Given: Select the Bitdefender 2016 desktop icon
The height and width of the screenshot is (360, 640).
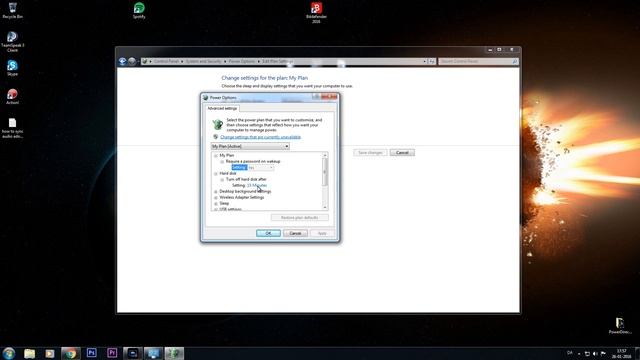Looking at the screenshot, I should [x=316, y=12].
